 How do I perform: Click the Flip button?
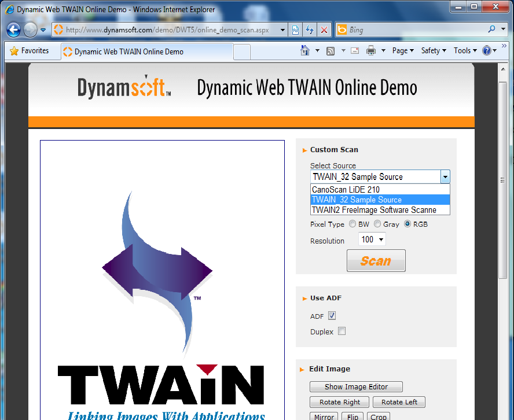click(x=353, y=417)
